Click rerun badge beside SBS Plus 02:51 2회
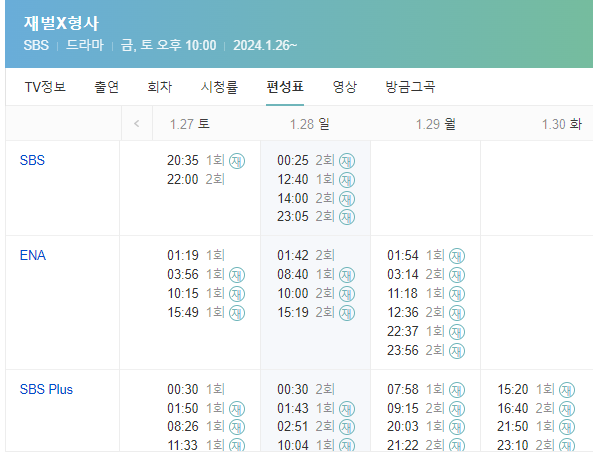Viewport: 593px width, 455px height. tap(346, 427)
